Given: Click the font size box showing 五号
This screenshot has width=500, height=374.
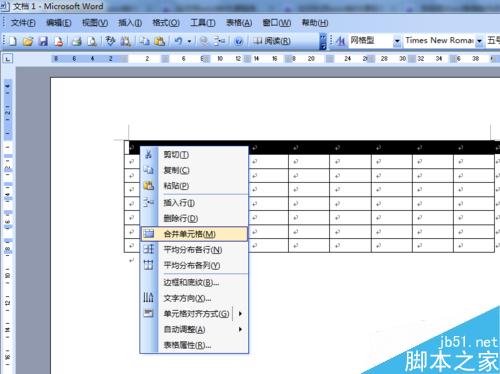Looking at the screenshot, I should coord(493,41).
